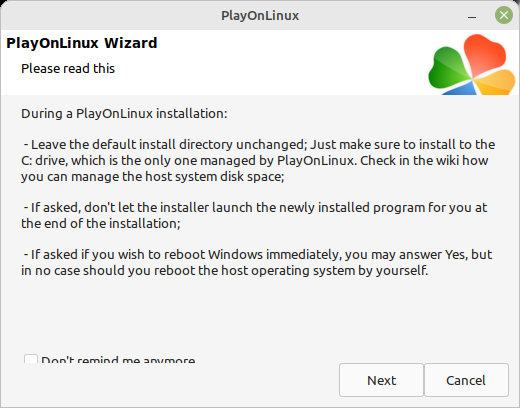Click the yellow petal of the logo
The width and height of the screenshot is (520, 408).
point(496,82)
